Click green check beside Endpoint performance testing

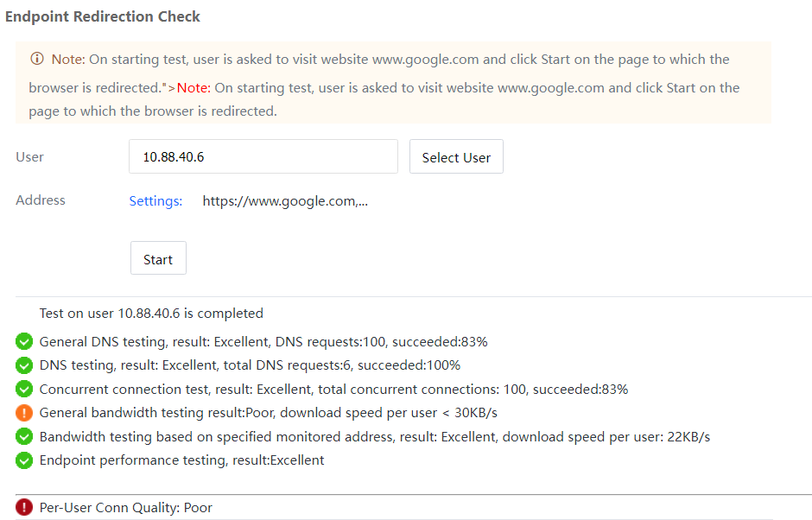[24, 460]
